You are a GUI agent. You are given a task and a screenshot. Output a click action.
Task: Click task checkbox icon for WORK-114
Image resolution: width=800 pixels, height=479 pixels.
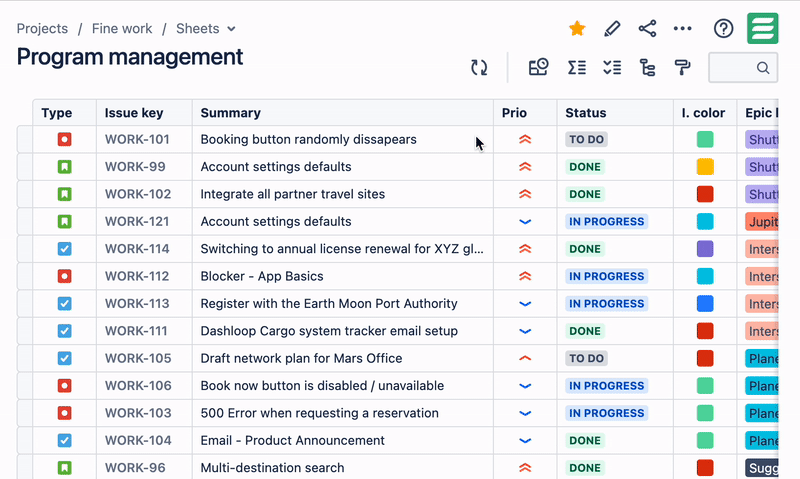64,249
